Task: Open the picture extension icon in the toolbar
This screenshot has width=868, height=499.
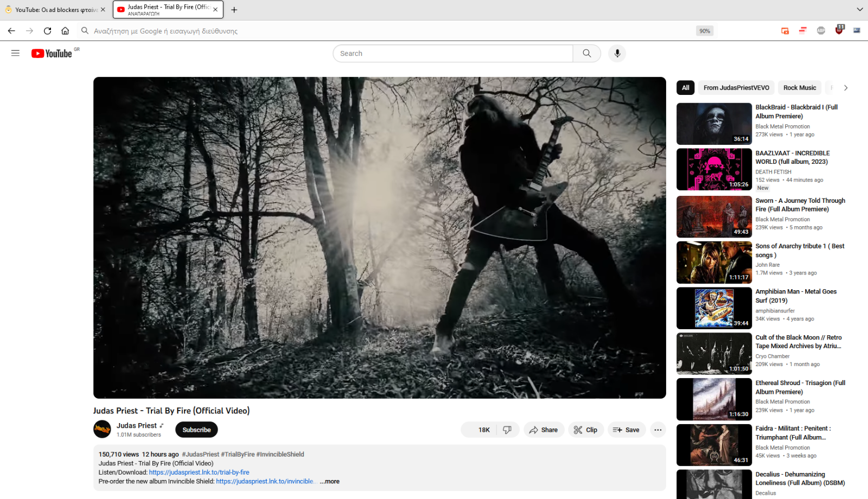Action: tap(857, 31)
